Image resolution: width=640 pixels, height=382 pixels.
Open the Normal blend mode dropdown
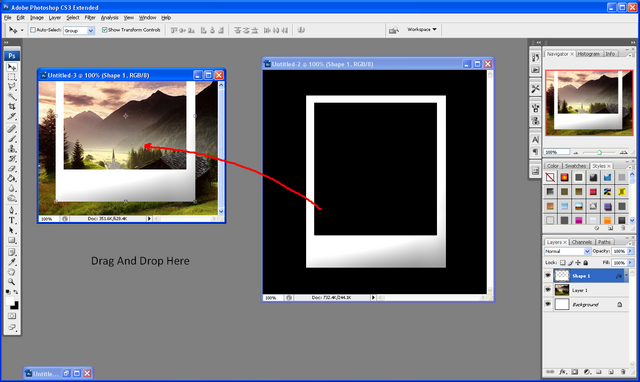tap(567, 251)
